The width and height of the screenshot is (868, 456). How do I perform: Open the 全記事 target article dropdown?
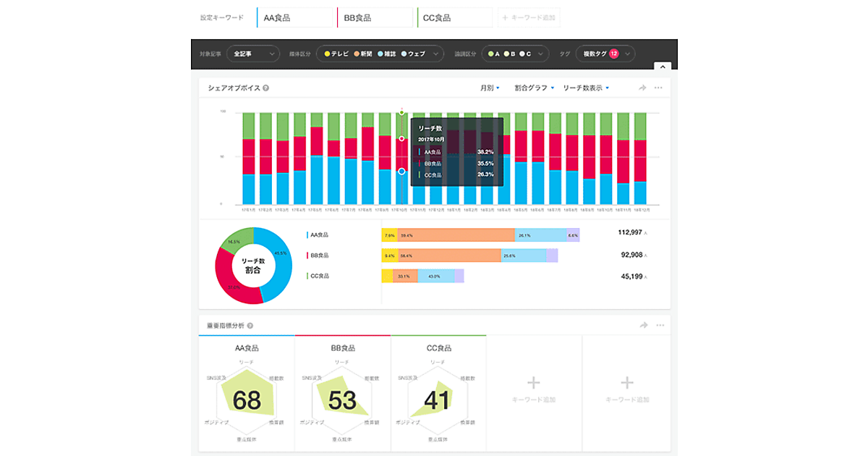point(252,54)
